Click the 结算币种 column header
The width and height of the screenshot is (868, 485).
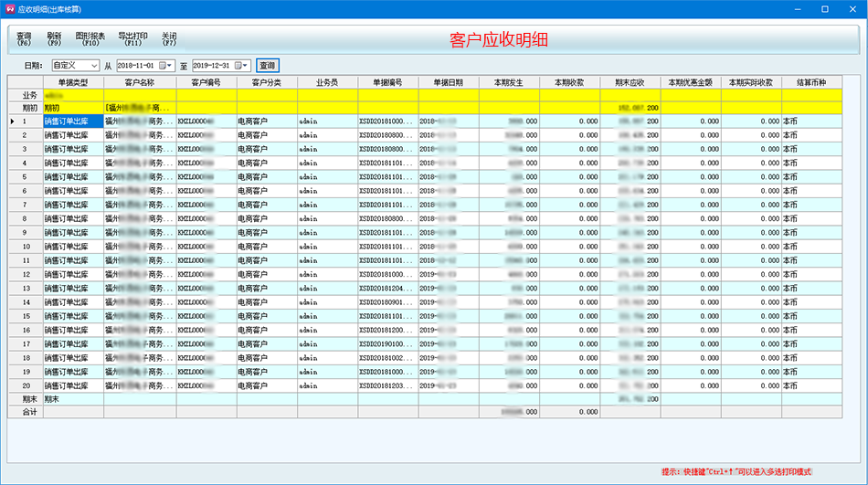pyautogui.click(x=811, y=82)
